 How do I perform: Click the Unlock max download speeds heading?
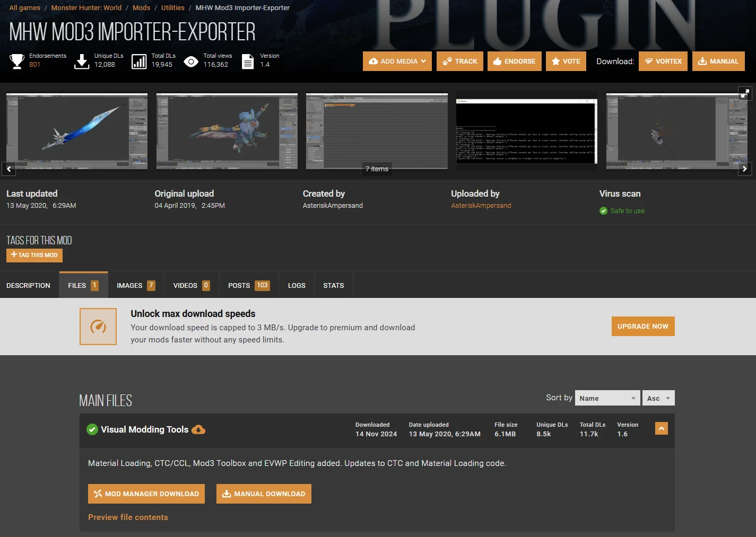point(193,314)
